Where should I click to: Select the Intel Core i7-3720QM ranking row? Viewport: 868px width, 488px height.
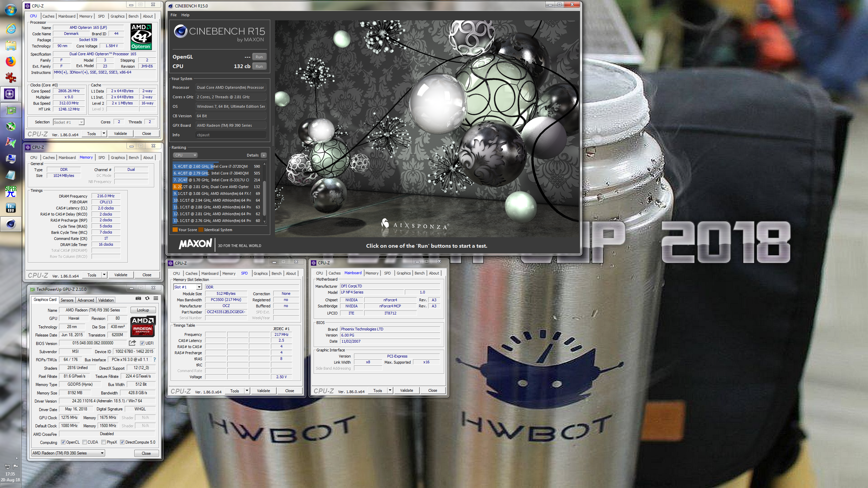[217, 166]
